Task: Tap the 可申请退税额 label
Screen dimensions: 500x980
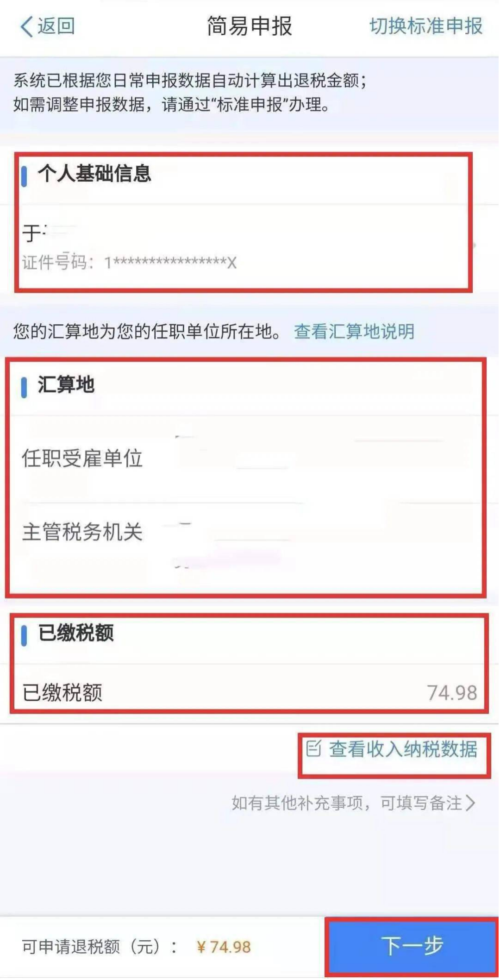Action: pyautogui.click(x=99, y=947)
